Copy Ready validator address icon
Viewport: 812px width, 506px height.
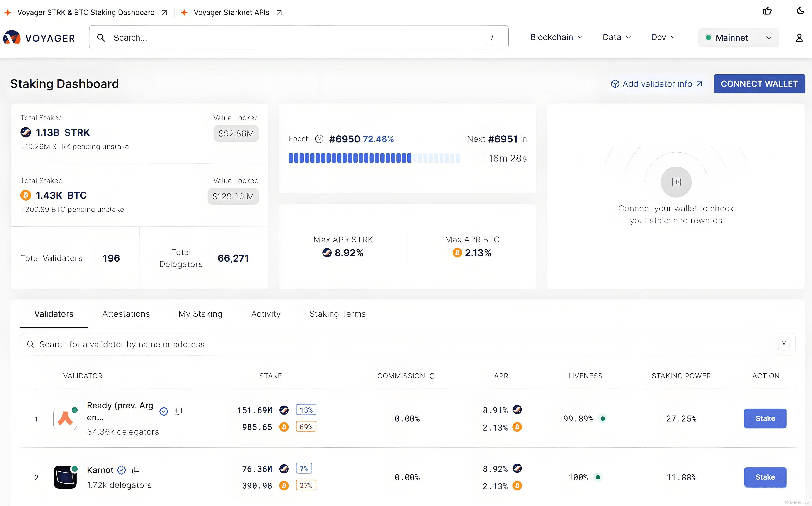coord(178,411)
